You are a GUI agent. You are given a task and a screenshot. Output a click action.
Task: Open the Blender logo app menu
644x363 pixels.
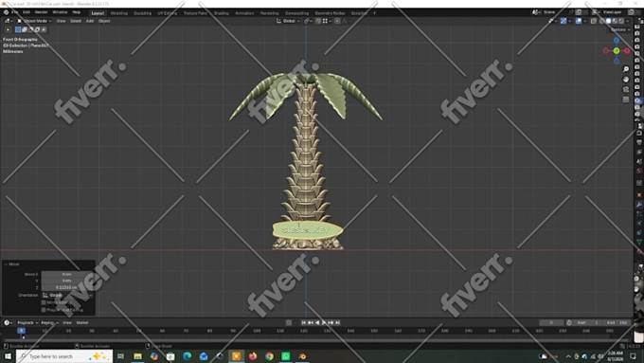(x=6, y=12)
